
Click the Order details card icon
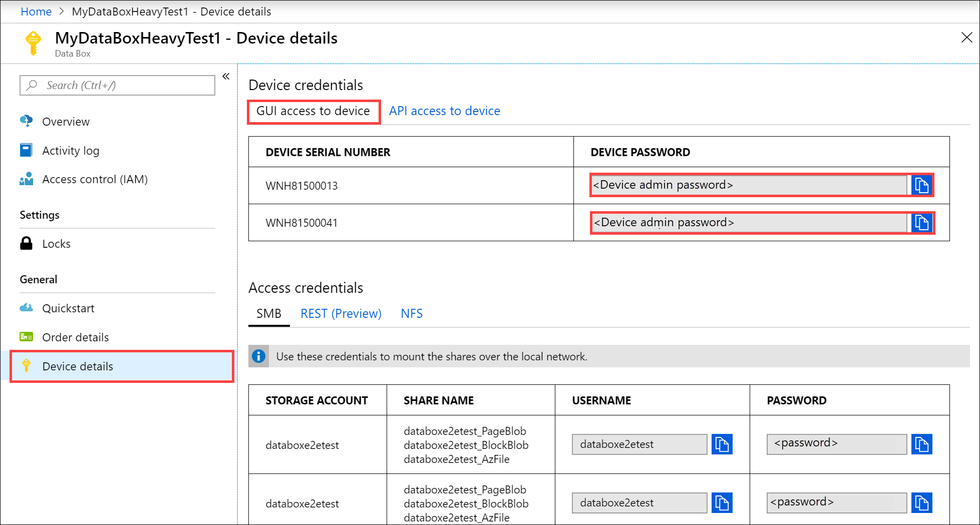(26, 337)
